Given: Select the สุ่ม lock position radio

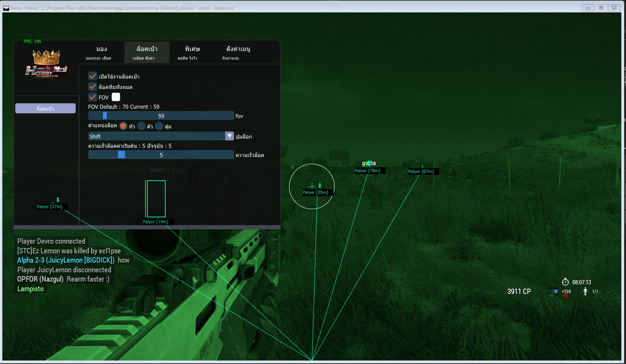Looking at the screenshot, I should 159,126.
